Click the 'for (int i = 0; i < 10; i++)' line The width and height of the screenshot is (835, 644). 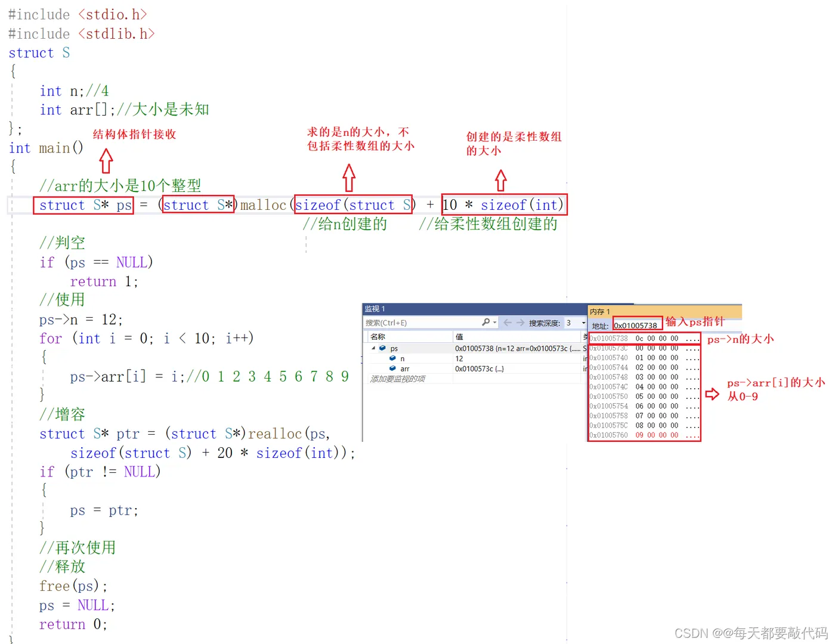[147, 339]
